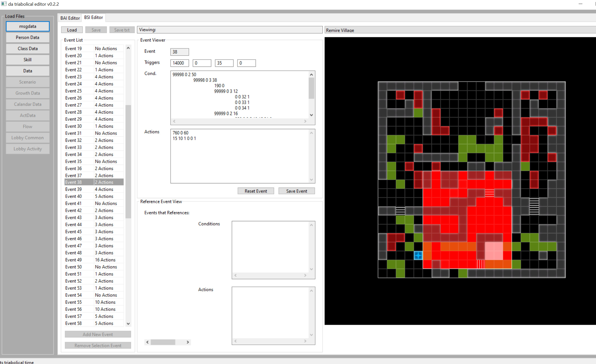The height and width of the screenshot is (364, 596).
Task: Click the triabolical editor title bar icon
Action: 4,4
